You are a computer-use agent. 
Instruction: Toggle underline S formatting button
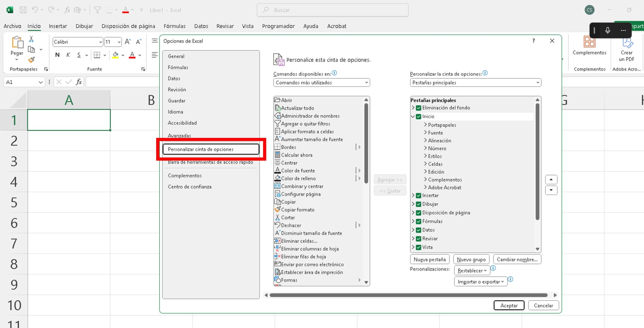(x=79, y=55)
